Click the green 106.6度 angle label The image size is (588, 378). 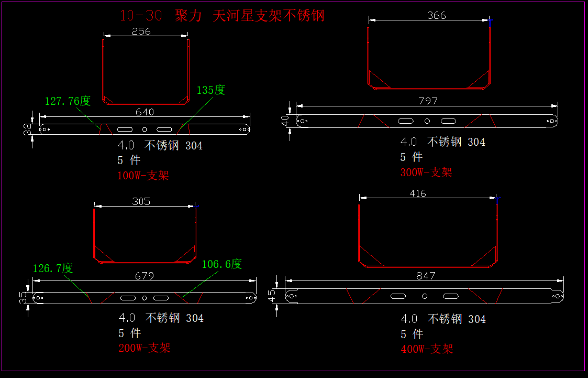coord(222,264)
